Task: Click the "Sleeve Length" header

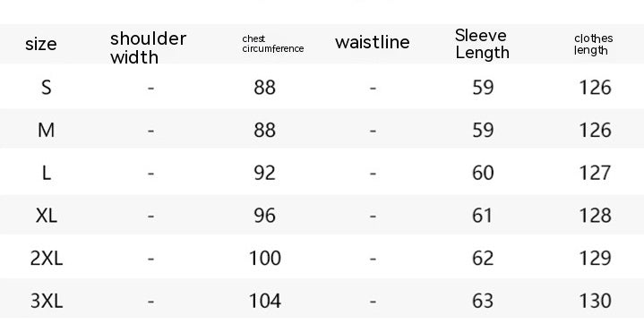Action: tap(482, 44)
